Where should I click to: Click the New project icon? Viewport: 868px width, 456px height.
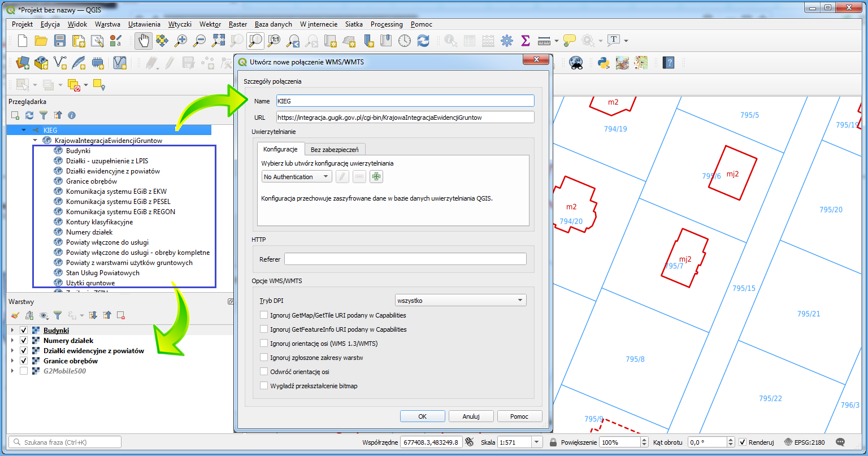tap(22, 41)
